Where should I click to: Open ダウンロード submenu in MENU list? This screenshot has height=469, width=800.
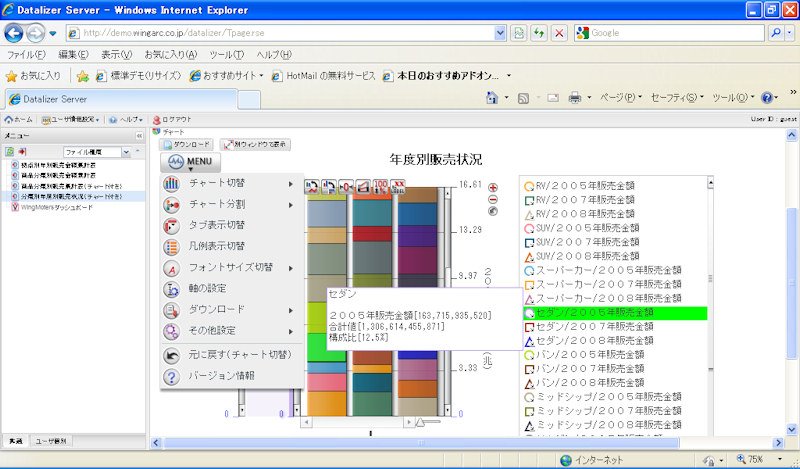pos(232,310)
